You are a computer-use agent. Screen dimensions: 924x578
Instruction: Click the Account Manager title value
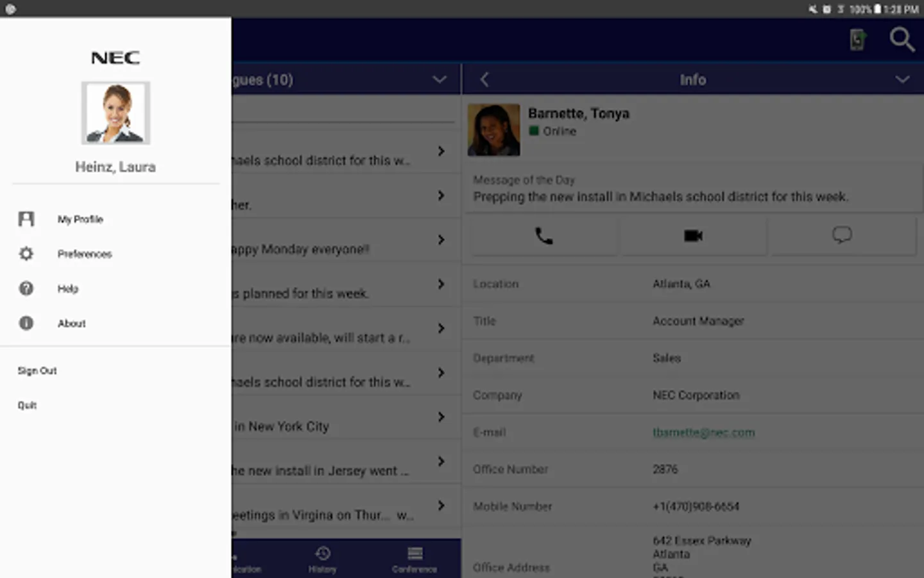point(698,321)
